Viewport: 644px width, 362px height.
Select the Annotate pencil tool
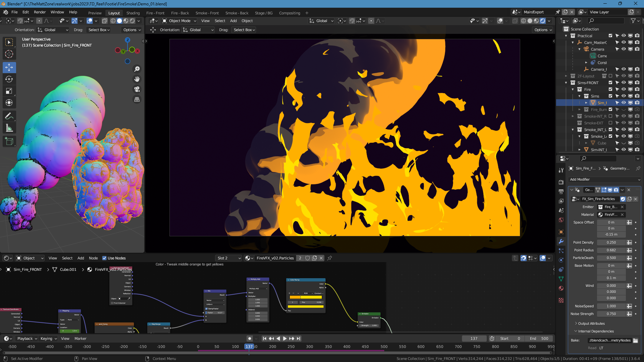pos(9,116)
